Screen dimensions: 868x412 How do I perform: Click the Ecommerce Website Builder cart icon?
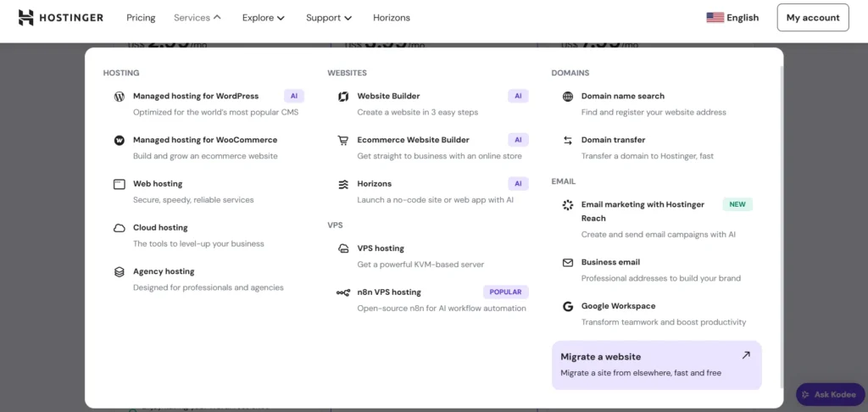click(343, 141)
